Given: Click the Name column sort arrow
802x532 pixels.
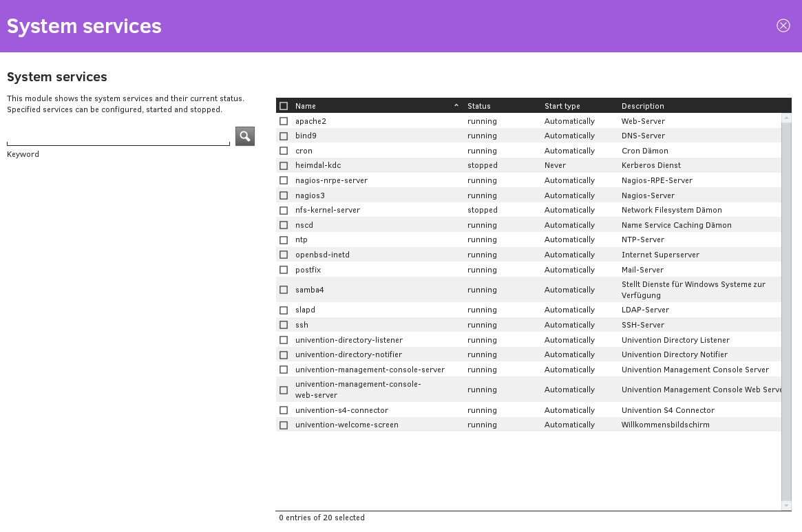Looking at the screenshot, I should coord(456,106).
